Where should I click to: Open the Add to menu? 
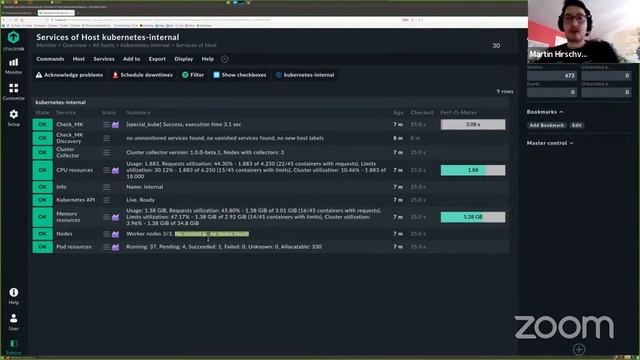tap(131, 59)
